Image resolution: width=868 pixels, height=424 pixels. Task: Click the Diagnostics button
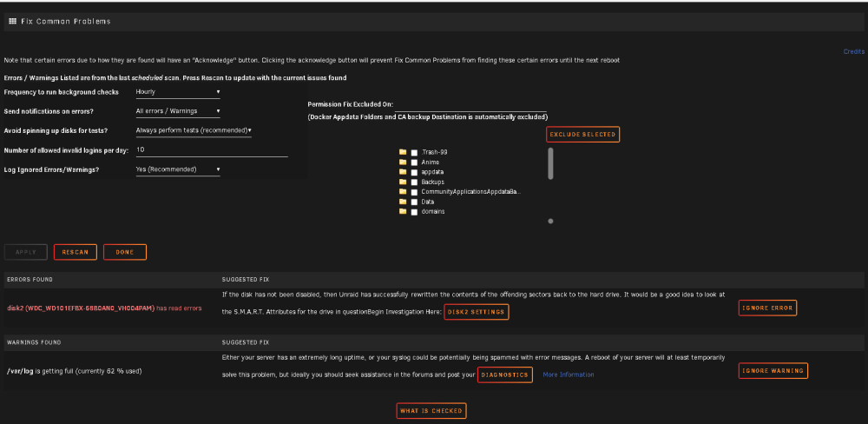pyautogui.click(x=505, y=374)
